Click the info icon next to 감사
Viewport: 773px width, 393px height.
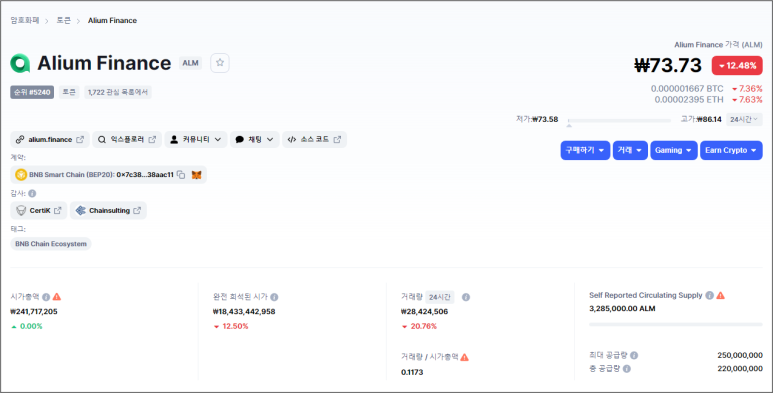coord(32,193)
